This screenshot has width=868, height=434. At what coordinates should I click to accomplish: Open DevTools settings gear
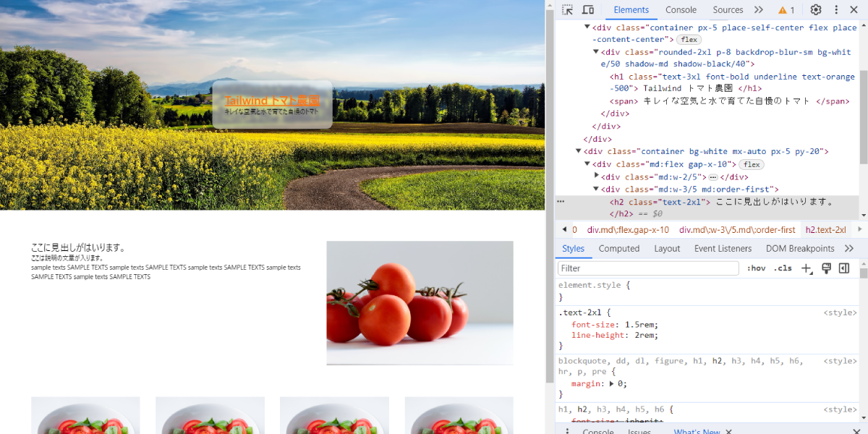[816, 10]
